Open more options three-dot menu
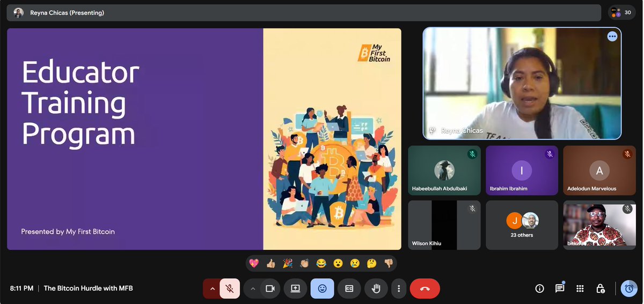644x304 pixels. pos(398,288)
